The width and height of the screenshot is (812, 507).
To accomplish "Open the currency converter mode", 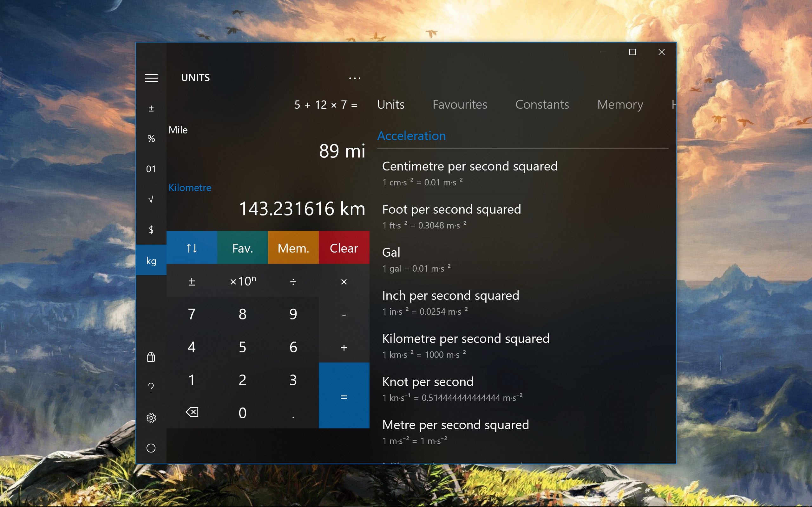I will 151,230.
